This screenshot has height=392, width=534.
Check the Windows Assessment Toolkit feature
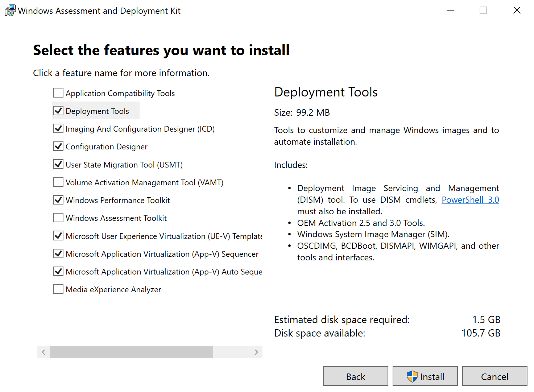tap(58, 218)
